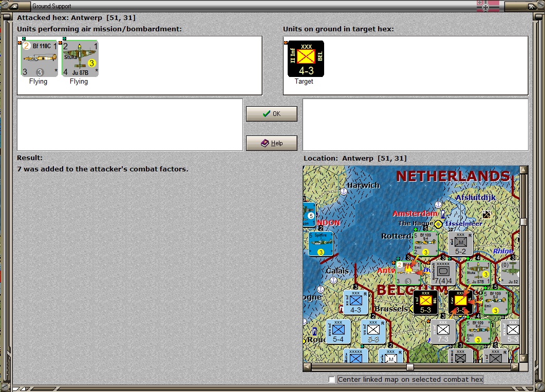Select the VII Inf 5-3 light blue counter
Image resolution: width=545 pixels, height=392 pixels.
pos(373,331)
